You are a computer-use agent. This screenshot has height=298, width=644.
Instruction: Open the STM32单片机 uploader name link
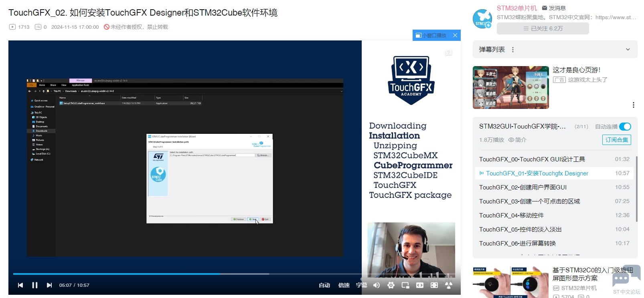tap(517, 8)
